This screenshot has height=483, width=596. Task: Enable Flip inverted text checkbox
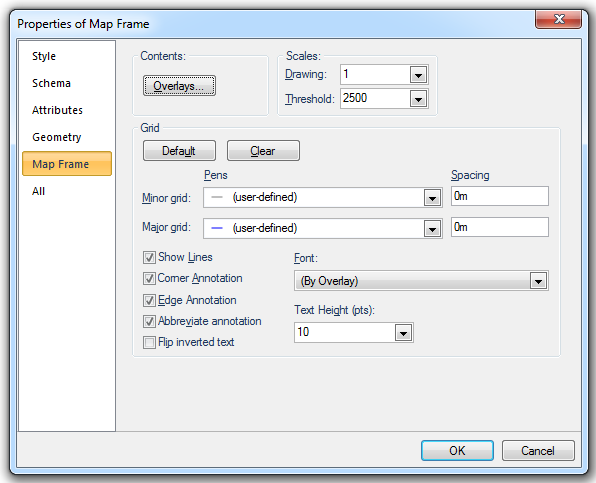click(149, 342)
